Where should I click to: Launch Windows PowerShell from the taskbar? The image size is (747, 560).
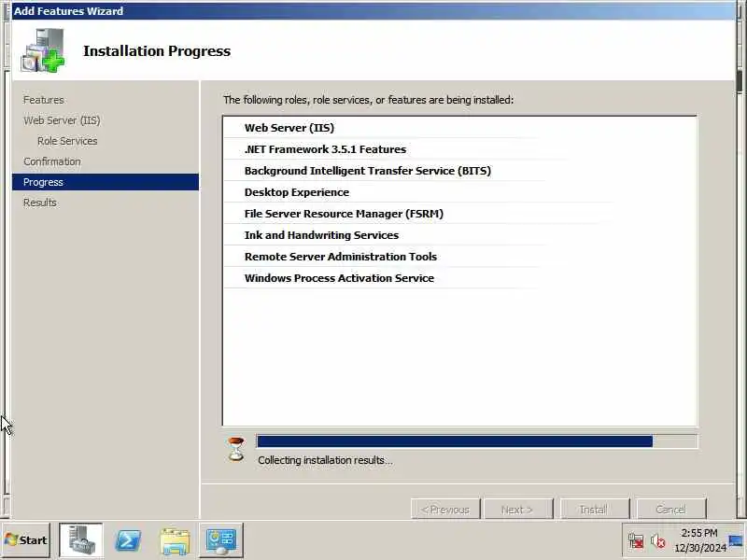[128, 540]
